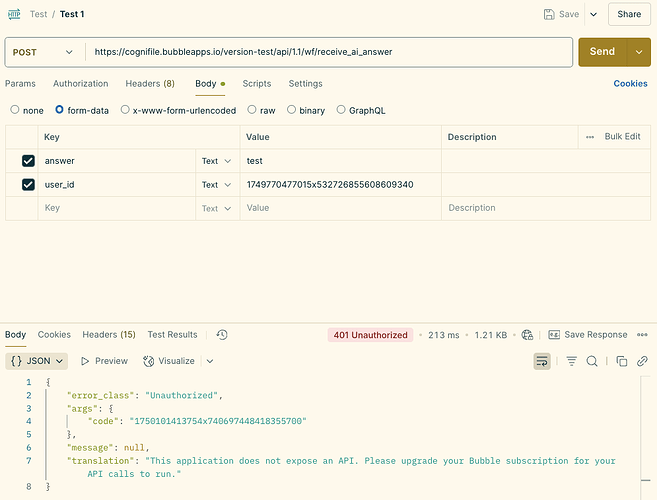Click the Test breadcrumb collection link
This screenshot has width=657, height=500.
[39, 14]
